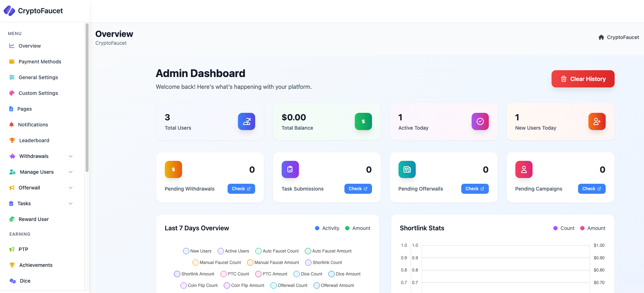The image size is (644, 293).
Task: Click the Reward User coins icon
Action: (x=12, y=219)
